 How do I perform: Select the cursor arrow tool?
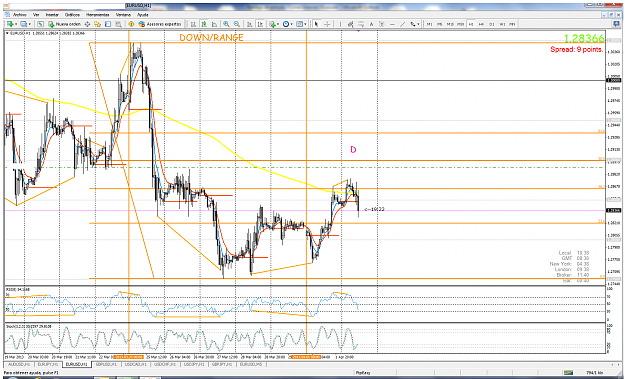coord(316,24)
